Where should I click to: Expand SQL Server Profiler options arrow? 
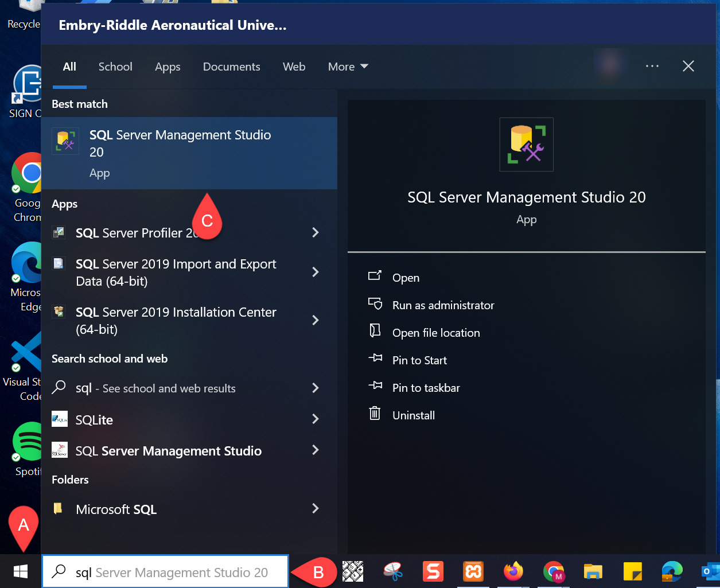[x=315, y=232]
